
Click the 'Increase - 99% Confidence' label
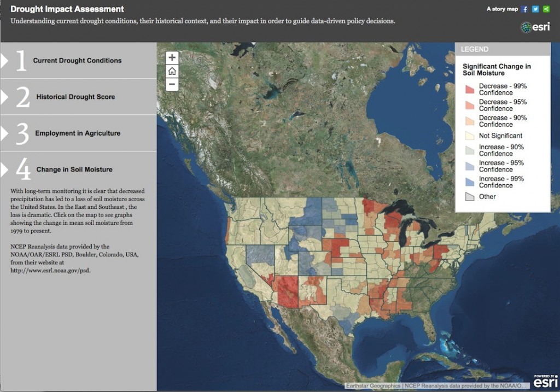click(501, 182)
